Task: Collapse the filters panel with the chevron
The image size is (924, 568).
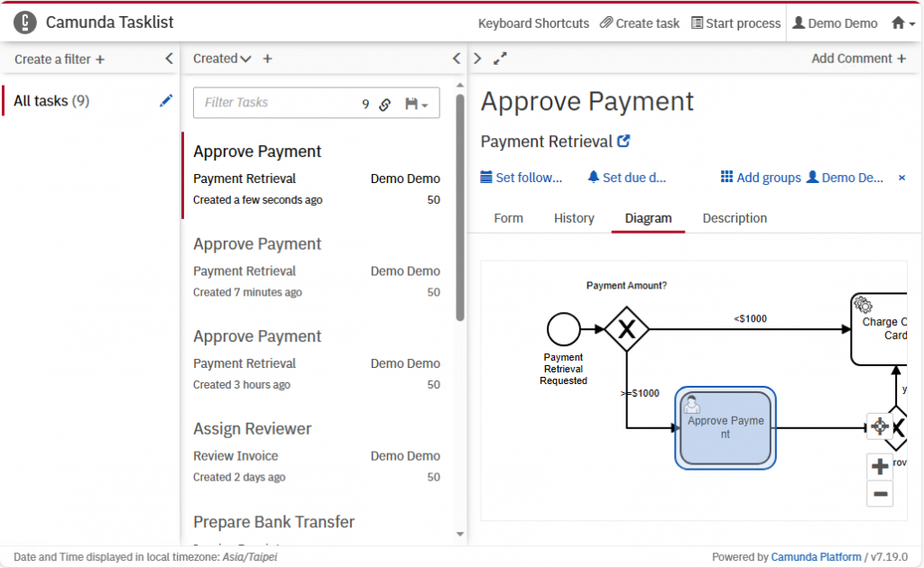Action: [x=169, y=59]
